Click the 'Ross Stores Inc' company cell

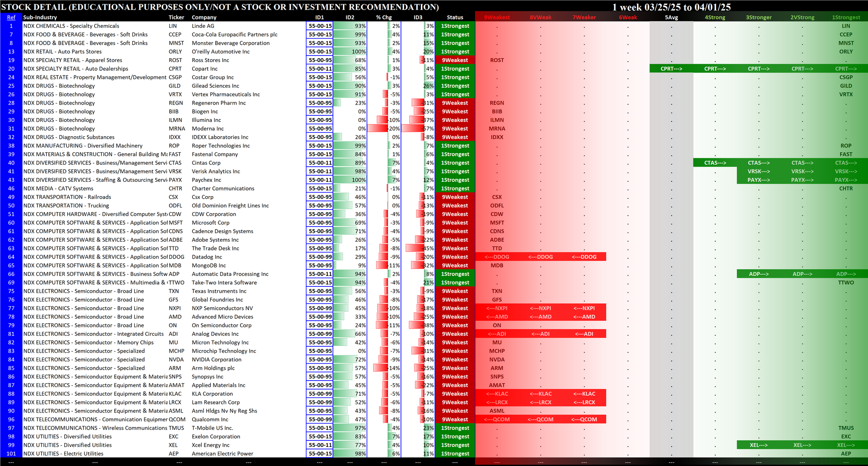tap(210, 60)
